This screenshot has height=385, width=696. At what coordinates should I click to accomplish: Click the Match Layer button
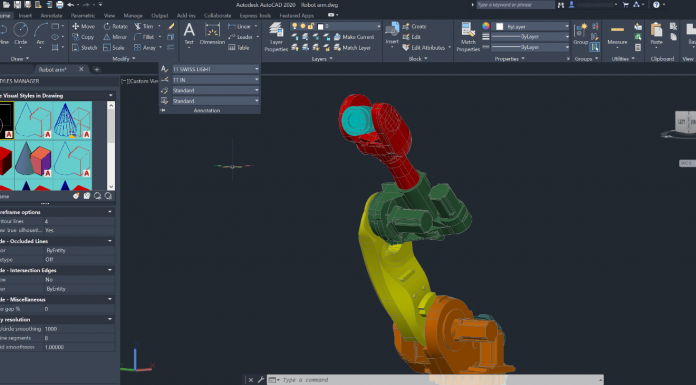pyautogui.click(x=352, y=48)
